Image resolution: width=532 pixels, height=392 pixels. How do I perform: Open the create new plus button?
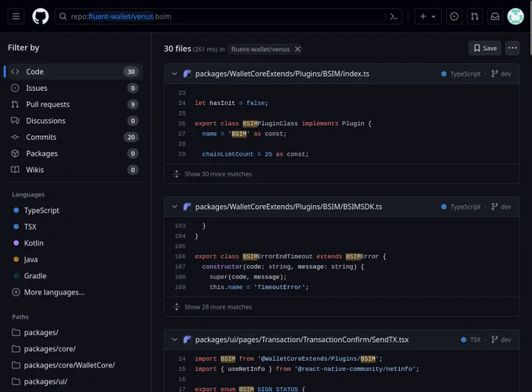coord(428,16)
